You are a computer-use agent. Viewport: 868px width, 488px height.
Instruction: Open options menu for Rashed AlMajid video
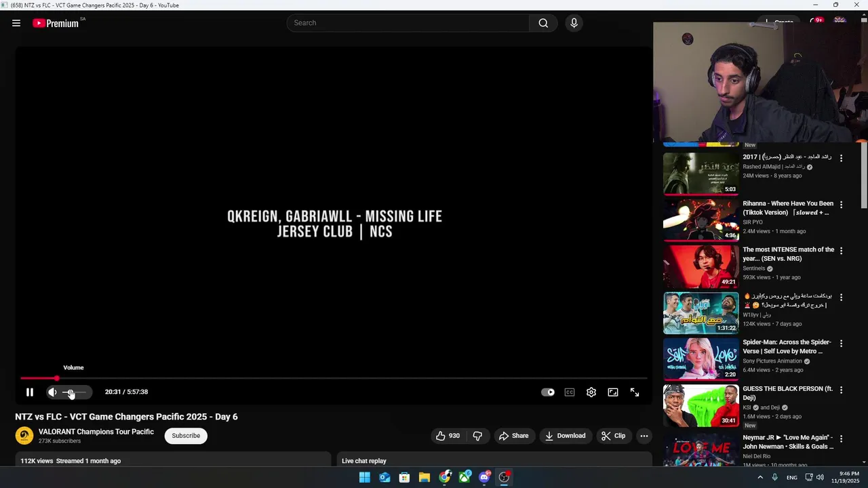(841, 158)
